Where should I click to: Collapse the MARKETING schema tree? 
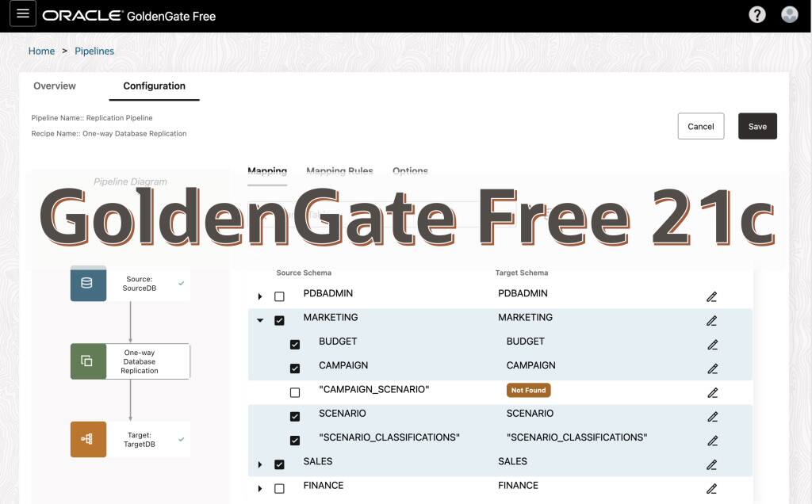[260, 317]
